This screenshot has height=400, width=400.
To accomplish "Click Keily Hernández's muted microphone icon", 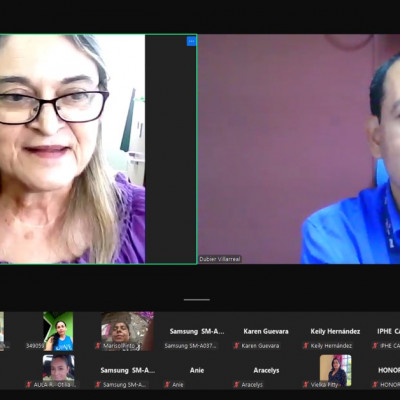I will [306, 346].
